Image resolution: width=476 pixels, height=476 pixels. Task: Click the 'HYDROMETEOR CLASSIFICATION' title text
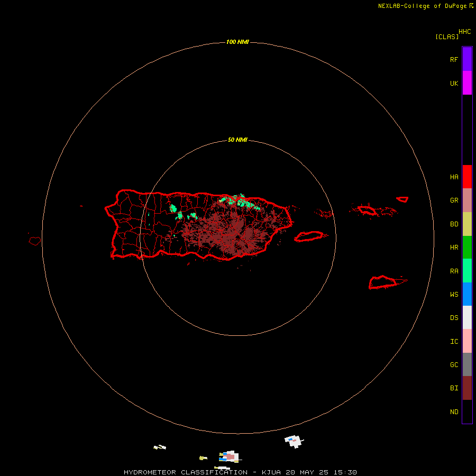click(186, 472)
